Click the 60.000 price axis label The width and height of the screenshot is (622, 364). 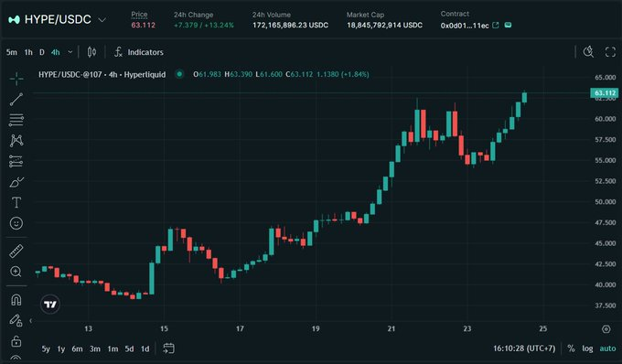click(605, 119)
